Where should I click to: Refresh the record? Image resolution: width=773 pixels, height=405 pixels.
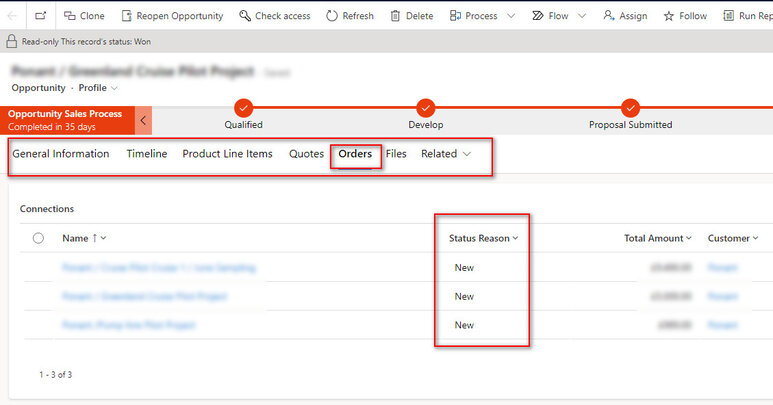point(350,16)
